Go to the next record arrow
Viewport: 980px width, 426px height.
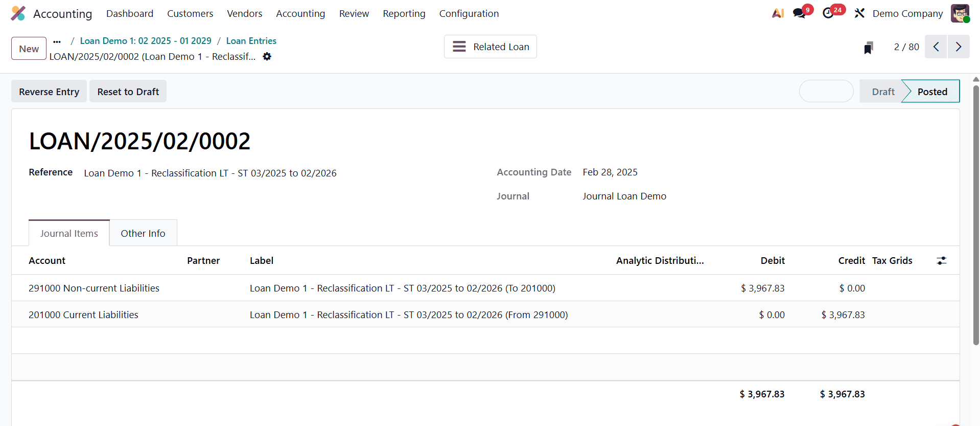pos(959,47)
